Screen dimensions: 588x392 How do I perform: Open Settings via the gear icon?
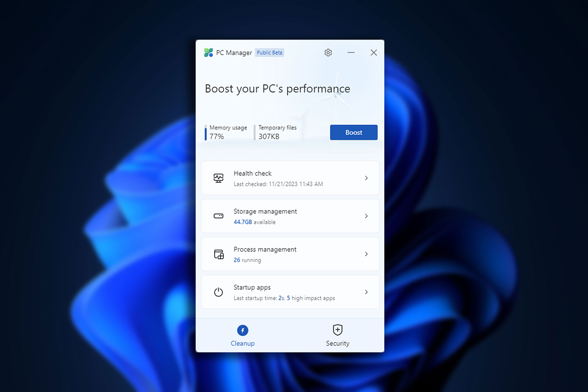click(x=328, y=52)
